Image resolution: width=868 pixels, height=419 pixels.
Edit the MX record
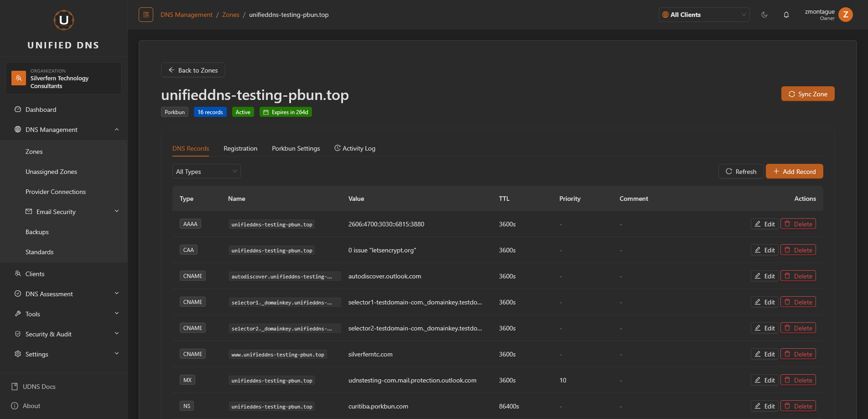[x=764, y=380]
